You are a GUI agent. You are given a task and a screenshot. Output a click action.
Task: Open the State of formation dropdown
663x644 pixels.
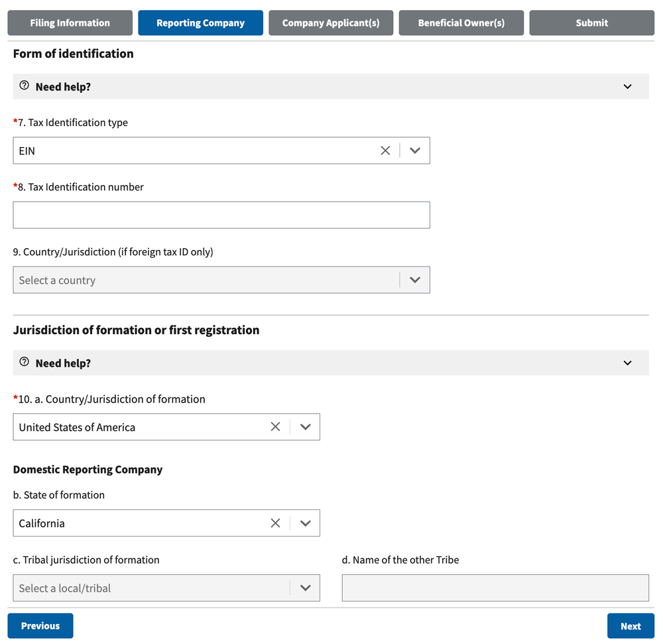(x=305, y=523)
